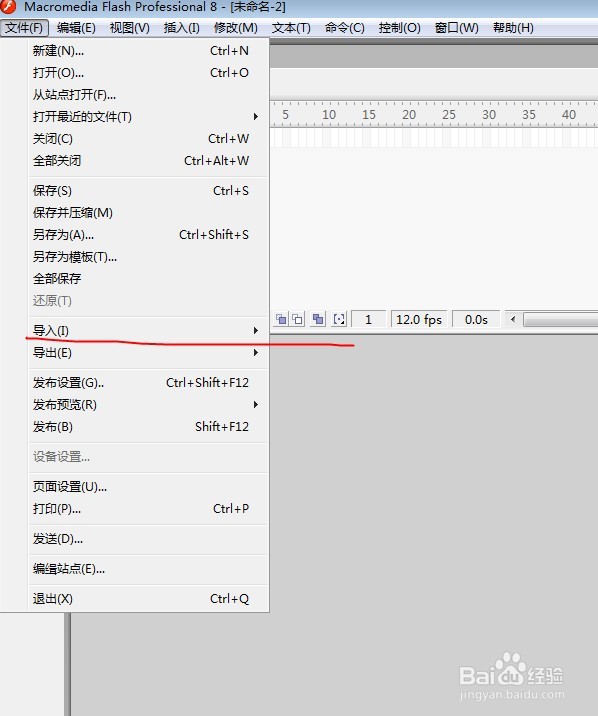Choose 保存(S) from the menu

148,190
